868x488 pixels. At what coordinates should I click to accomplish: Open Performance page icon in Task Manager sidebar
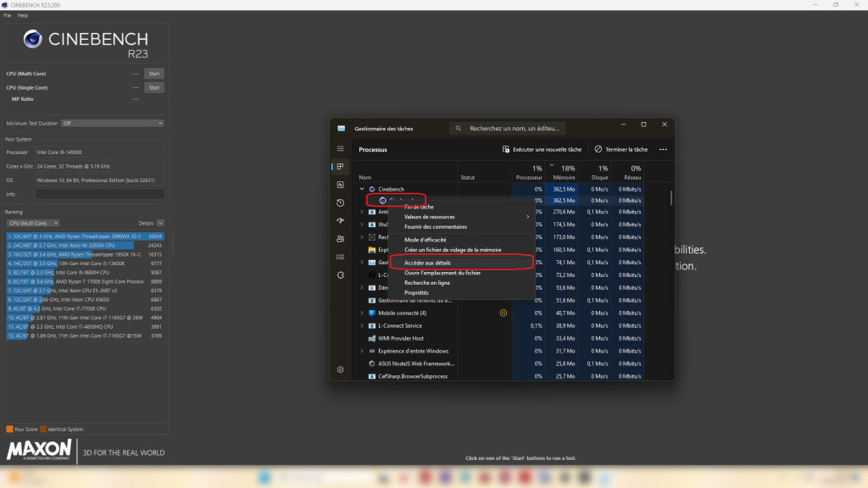point(341,185)
